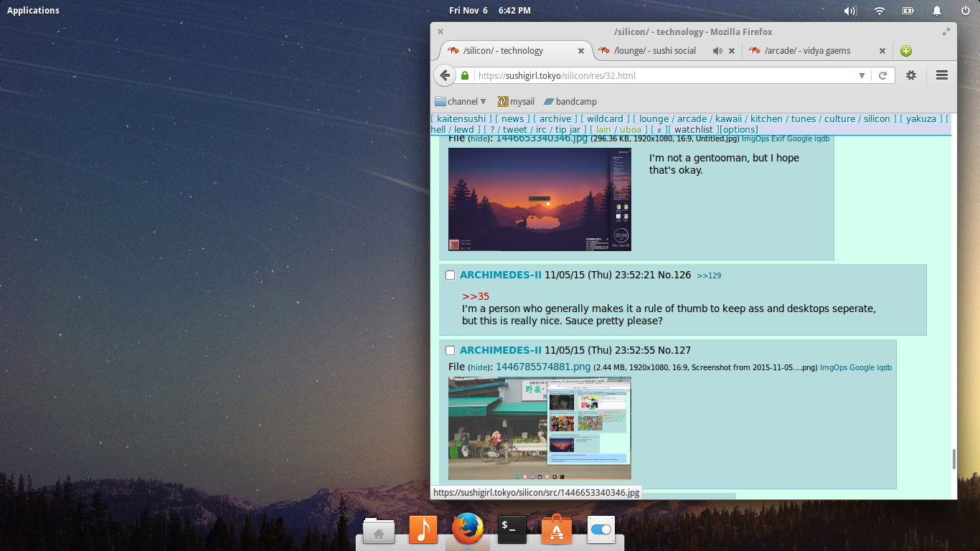Image resolution: width=980 pixels, height=551 pixels.
Task: Switch to the /arcade/ - vidya gaems tab
Action: (x=807, y=51)
